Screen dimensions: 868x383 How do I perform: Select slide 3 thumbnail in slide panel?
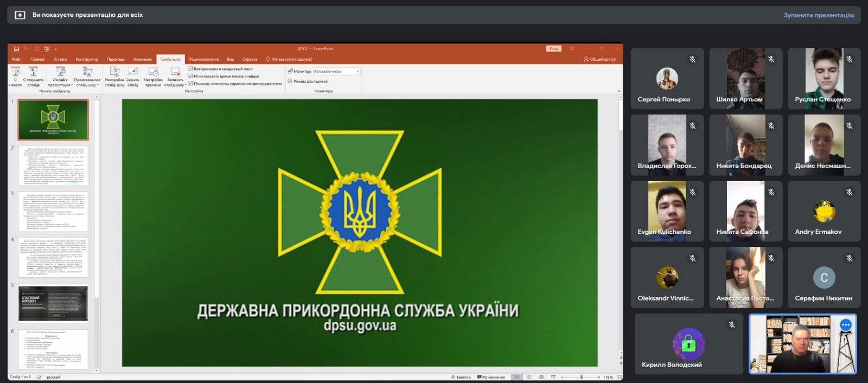[53, 211]
